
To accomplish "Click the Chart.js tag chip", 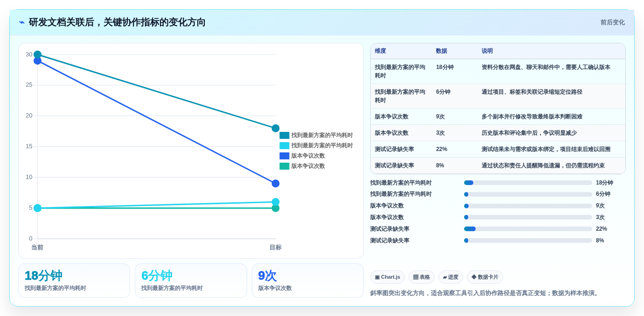I will [x=388, y=277].
